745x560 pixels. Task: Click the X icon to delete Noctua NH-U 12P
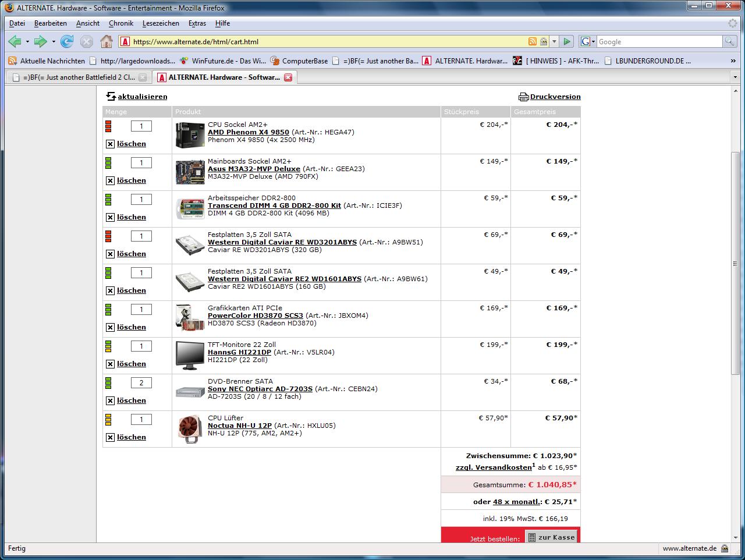110,437
